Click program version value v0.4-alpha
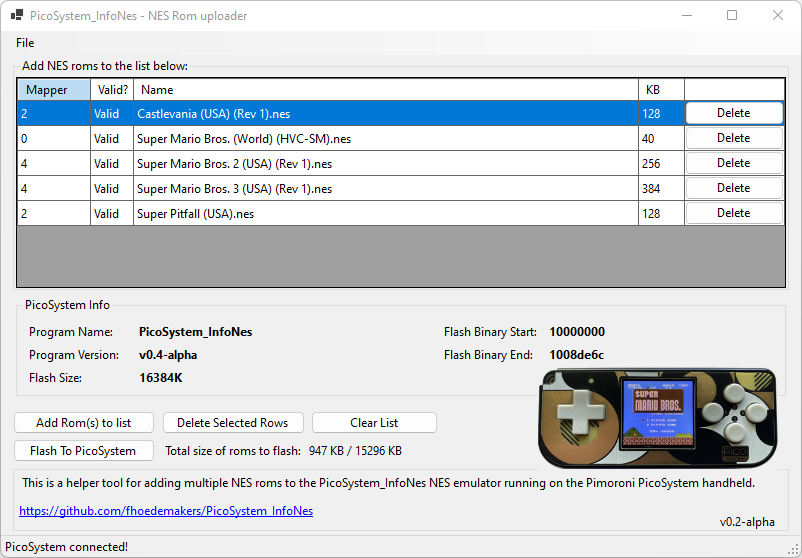Image resolution: width=802 pixels, height=558 pixels. click(x=168, y=355)
